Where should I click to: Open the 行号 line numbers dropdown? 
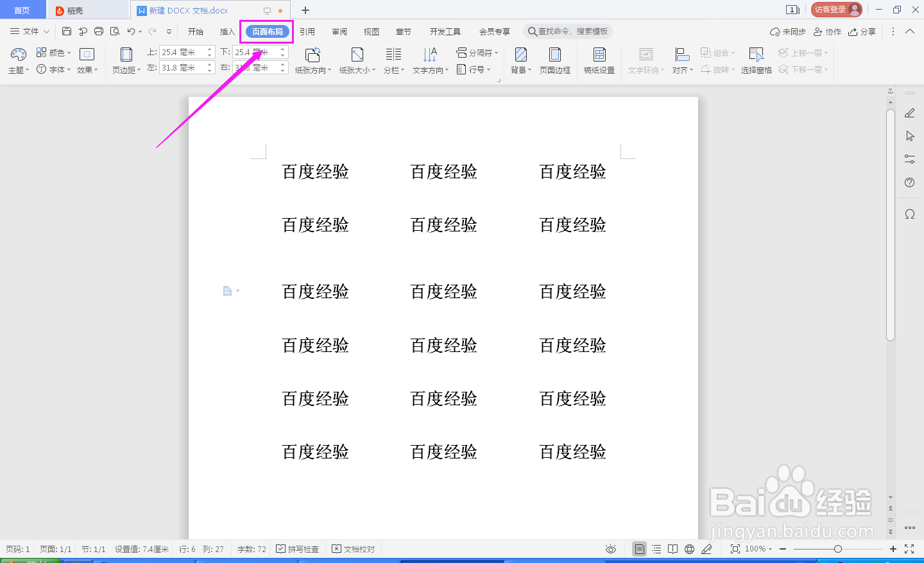[474, 69]
